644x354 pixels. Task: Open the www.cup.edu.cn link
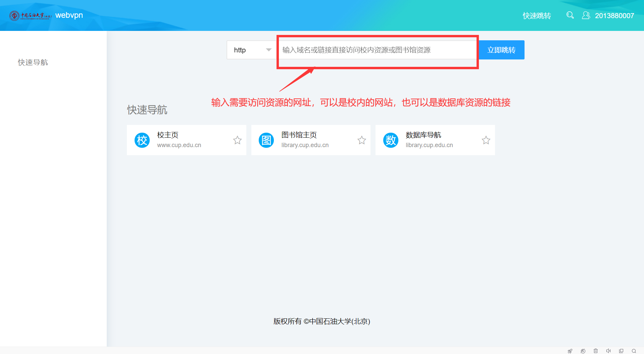[179, 145]
